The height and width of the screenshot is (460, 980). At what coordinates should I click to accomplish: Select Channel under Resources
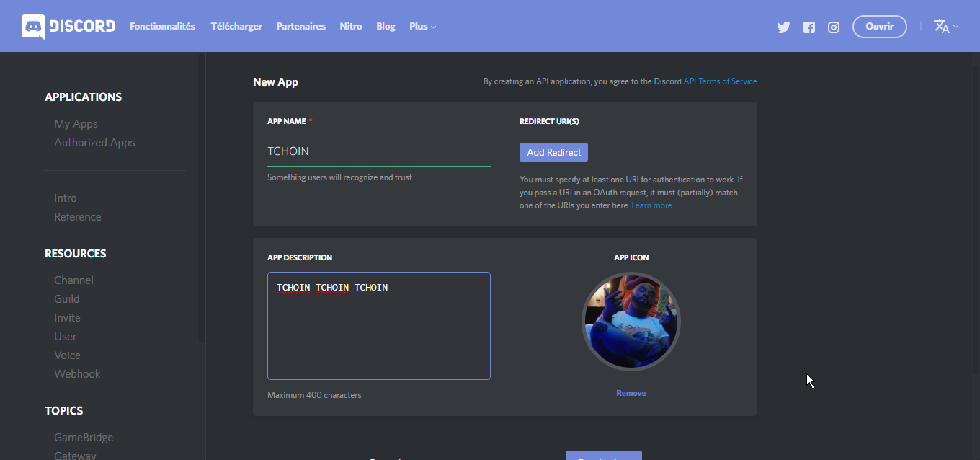(73, 280)
